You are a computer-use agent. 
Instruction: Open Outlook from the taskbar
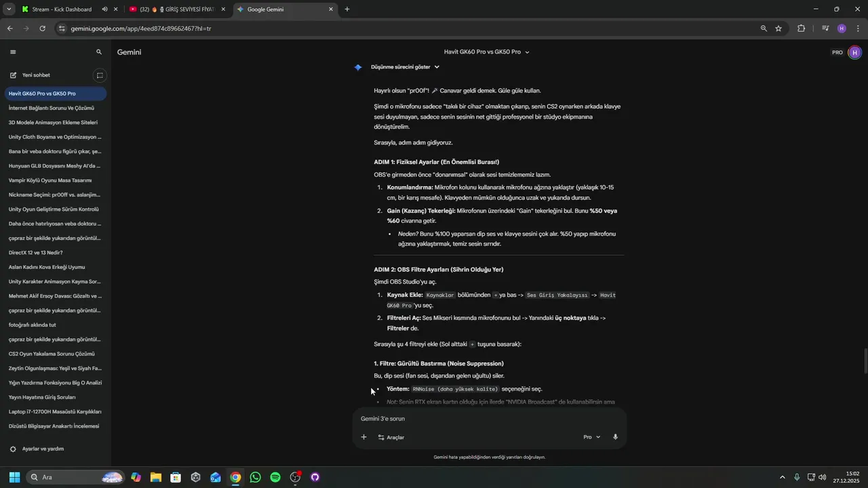pos(216,477)
